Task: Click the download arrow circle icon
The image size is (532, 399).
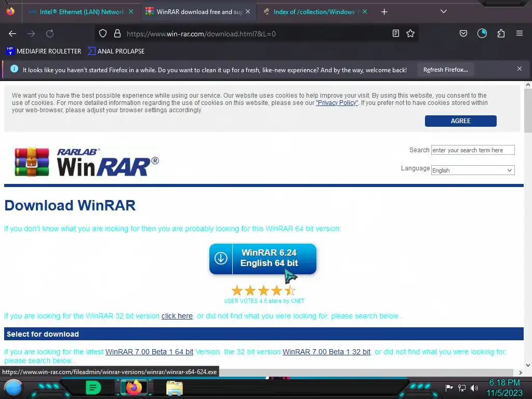Action: (x=221, y=259)
